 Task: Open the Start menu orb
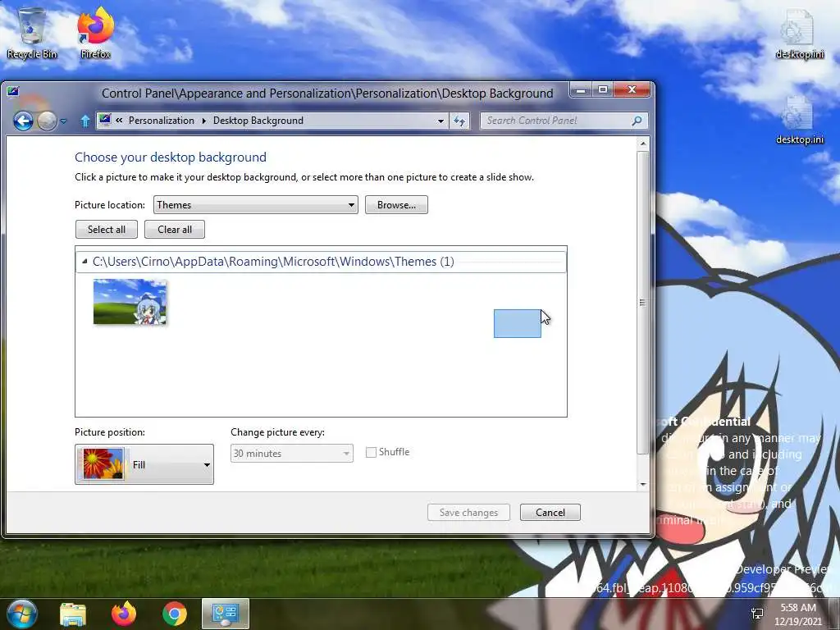tap(22, 614)
